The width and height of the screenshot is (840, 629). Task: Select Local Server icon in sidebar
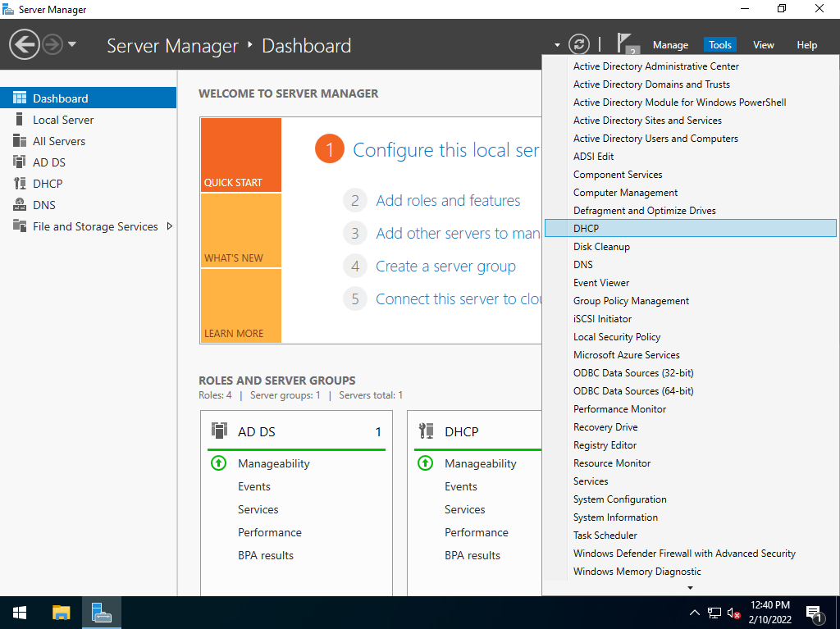[x=20, y=120]
